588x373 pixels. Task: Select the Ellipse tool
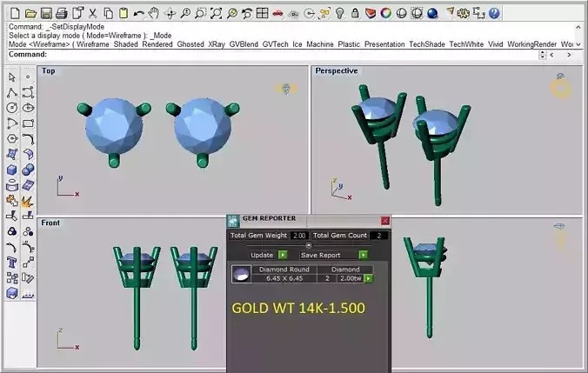(28, 108)
